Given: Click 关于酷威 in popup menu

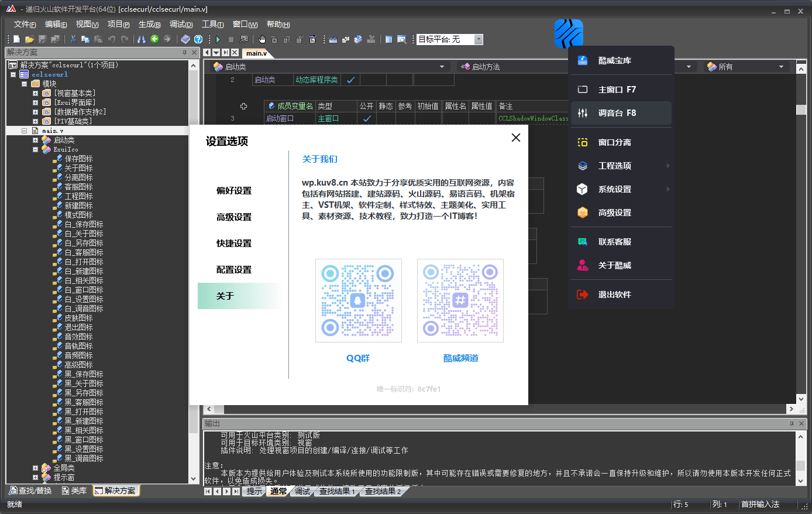Looking at the screenshot, I should [621, 265].
